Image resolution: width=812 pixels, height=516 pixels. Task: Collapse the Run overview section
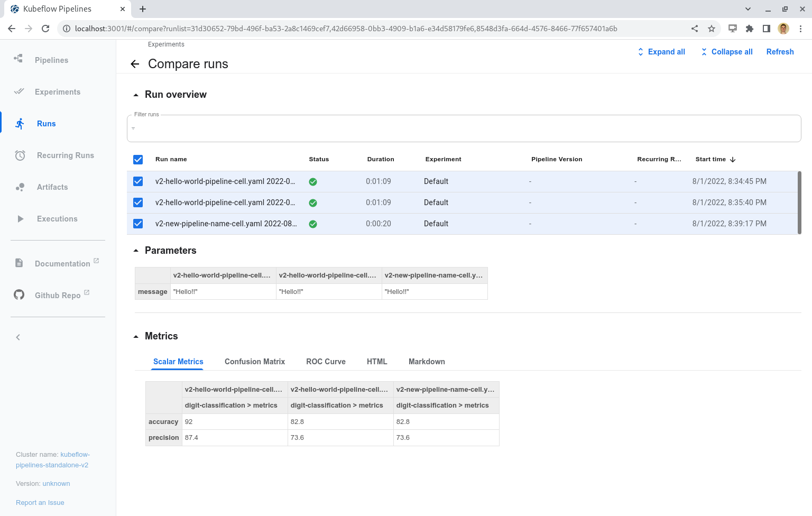(136, 95)
